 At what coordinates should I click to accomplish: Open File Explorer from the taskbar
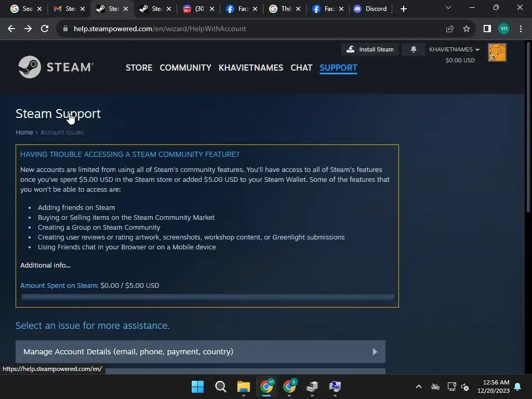tap(243, 387)
